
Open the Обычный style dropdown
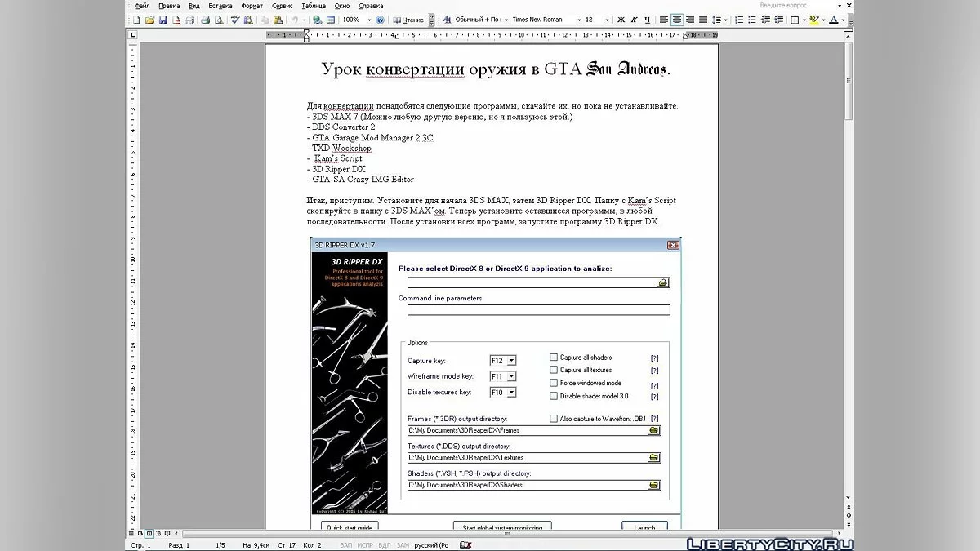point(506,20)
